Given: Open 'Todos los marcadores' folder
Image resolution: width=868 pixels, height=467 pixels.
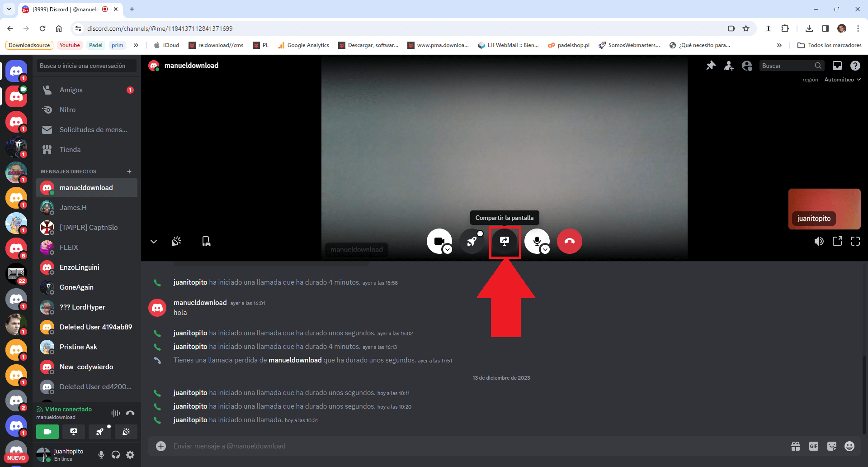Looking at the screenshot, I should coord(829,45).
